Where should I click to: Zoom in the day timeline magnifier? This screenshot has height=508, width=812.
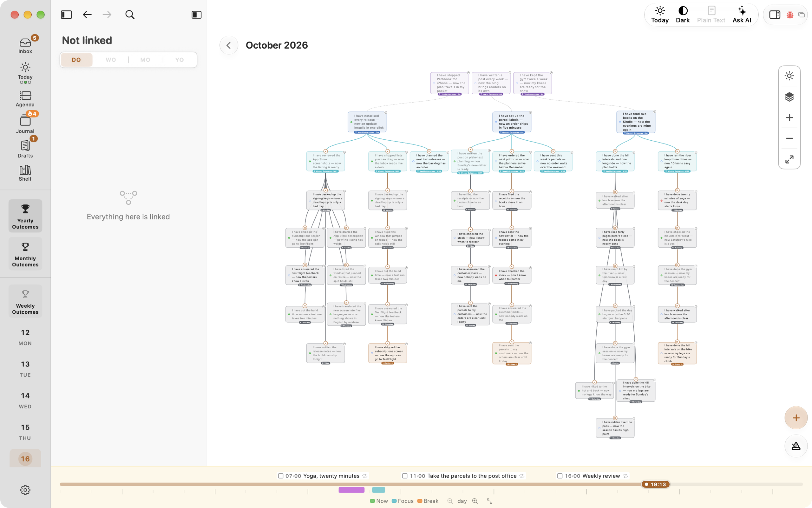475,501
